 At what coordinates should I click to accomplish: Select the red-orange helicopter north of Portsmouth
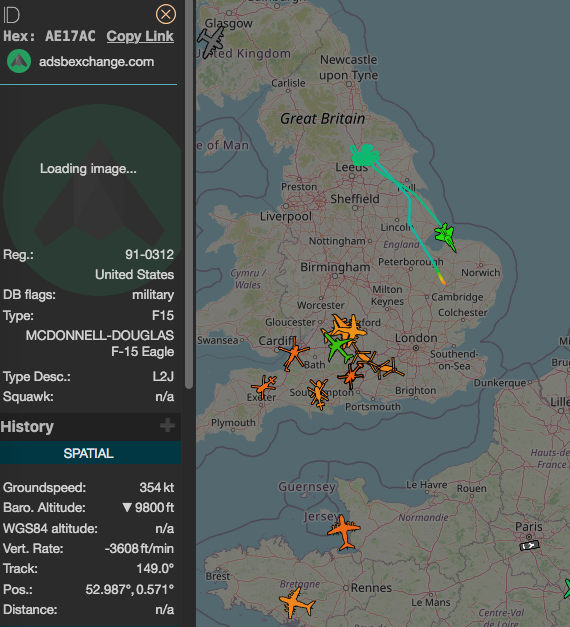(x=351, y=375)
